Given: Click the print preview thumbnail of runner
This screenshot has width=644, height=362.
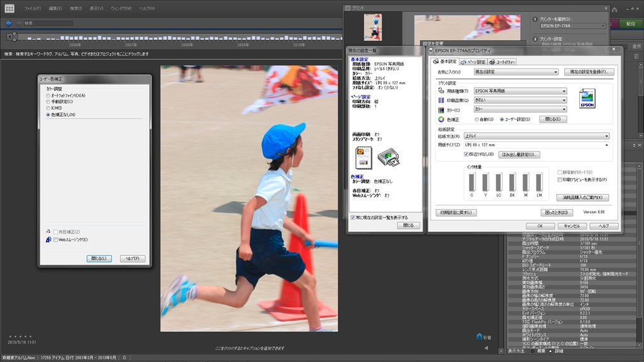Looking at the screenshot, I should [x=373, y=27].
